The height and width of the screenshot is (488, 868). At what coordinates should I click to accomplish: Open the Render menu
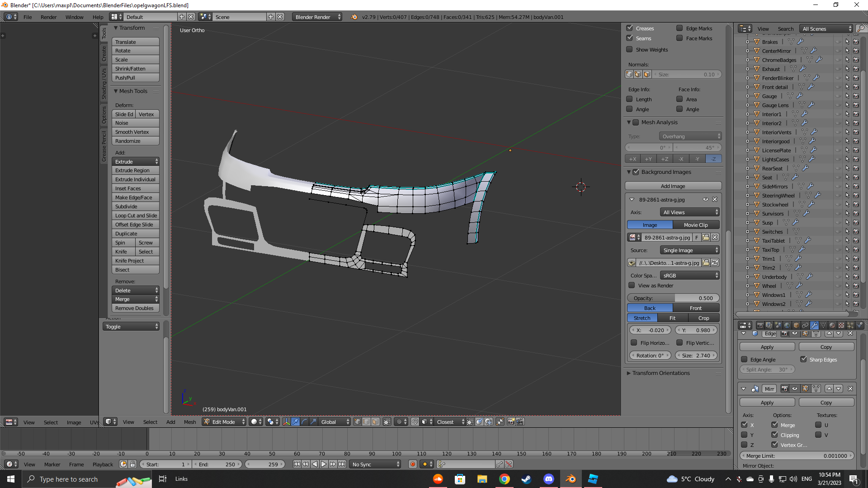48,17
